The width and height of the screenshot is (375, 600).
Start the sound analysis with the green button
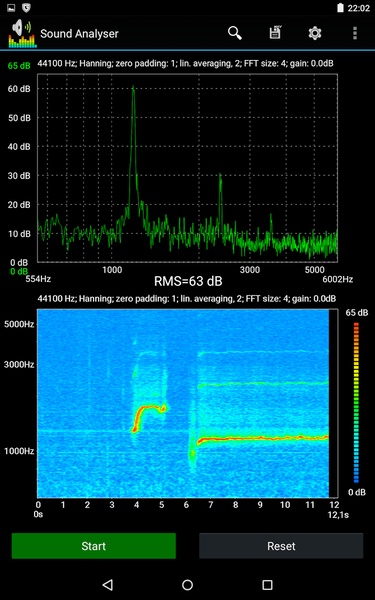[94, 546]
